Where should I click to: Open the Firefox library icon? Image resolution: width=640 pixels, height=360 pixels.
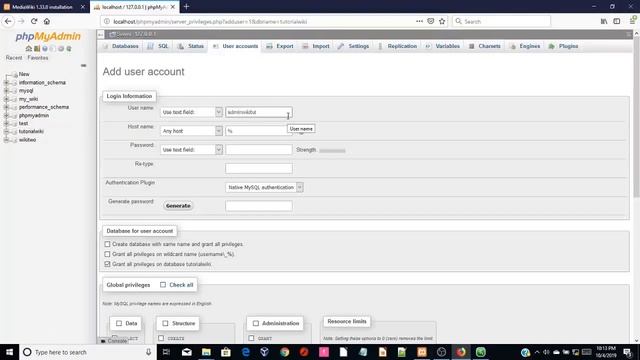tap(604, 21)
